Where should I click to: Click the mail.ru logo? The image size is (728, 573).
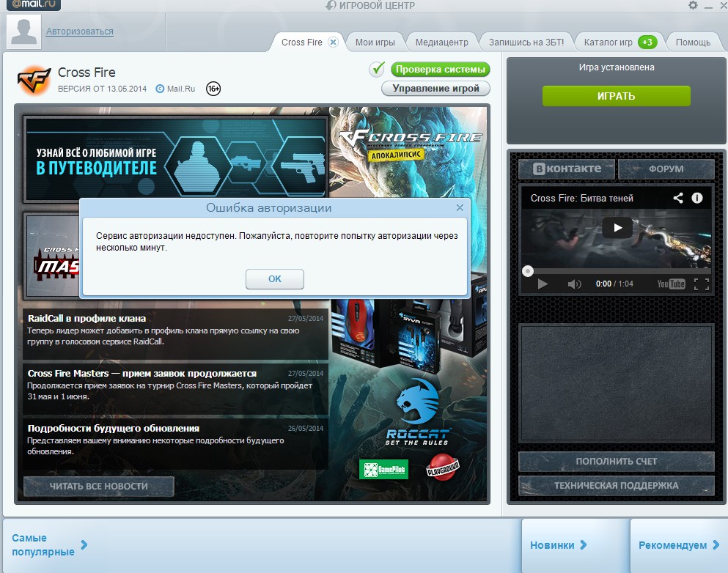(x=34, y=4)
